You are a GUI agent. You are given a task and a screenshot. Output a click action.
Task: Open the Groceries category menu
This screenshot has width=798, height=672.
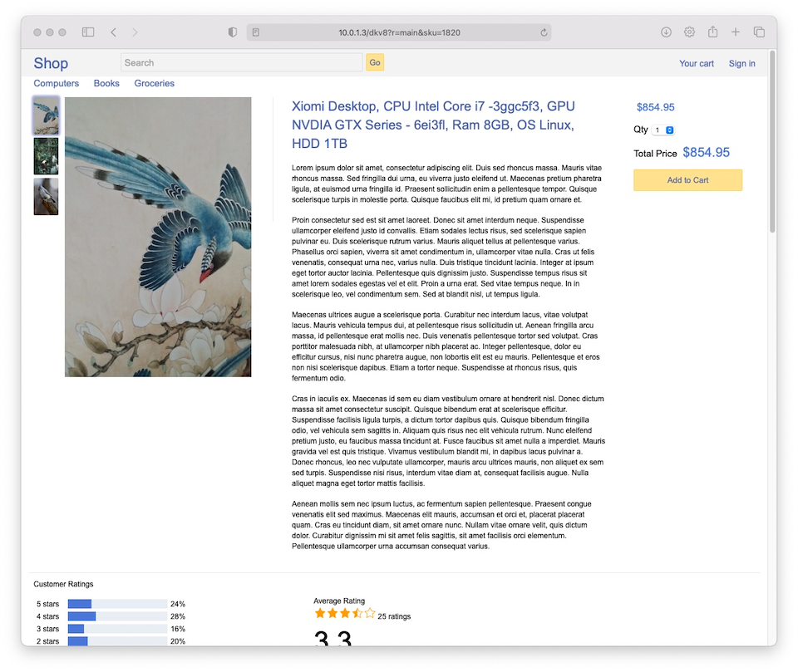(x=155, y=83)
